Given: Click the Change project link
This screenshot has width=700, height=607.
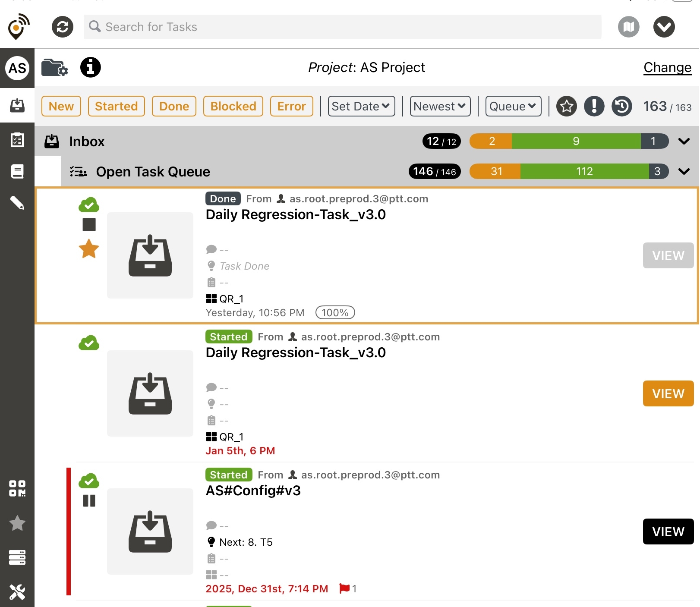Looking at the screenshot, I should (667, 67).
